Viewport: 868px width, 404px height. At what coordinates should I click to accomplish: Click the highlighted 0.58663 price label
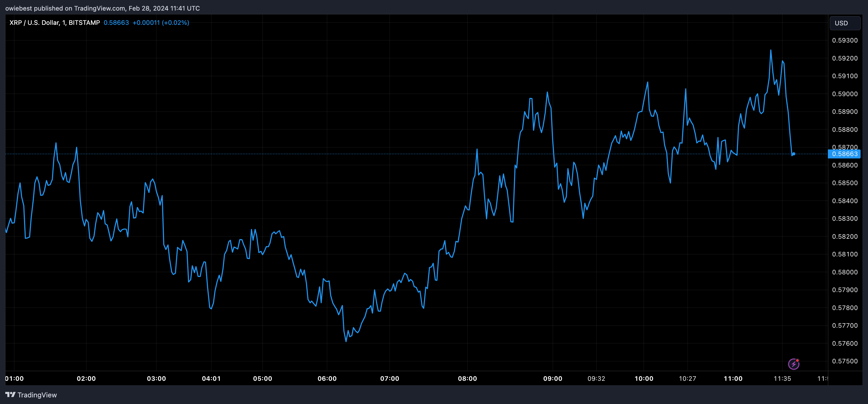(844, 154)
